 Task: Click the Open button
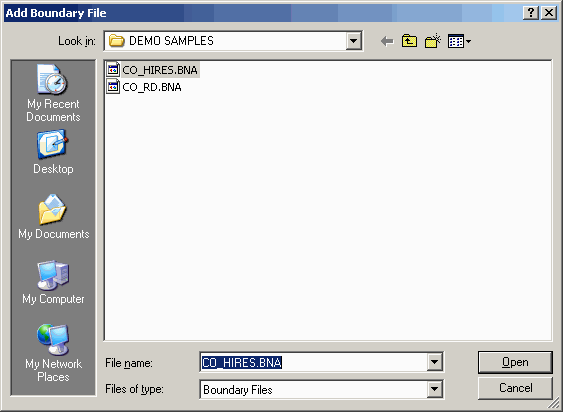[515, 362]
